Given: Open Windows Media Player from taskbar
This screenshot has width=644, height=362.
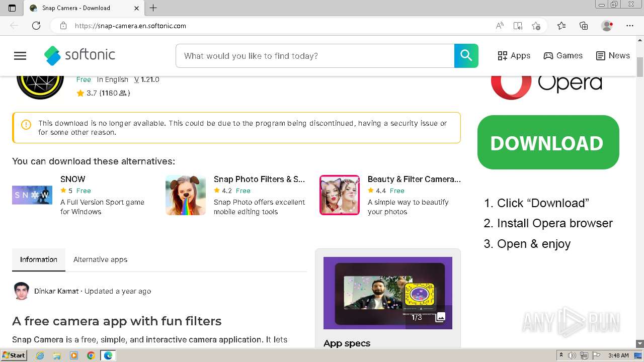Looking at the screenshot, I should 74,355.
